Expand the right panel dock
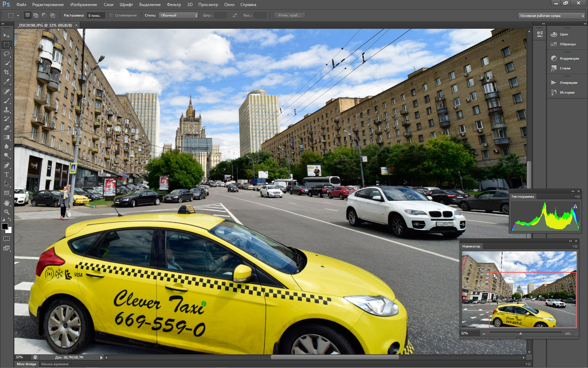The width and height of the screenshot is (588, 368). (x=585, y=24)
